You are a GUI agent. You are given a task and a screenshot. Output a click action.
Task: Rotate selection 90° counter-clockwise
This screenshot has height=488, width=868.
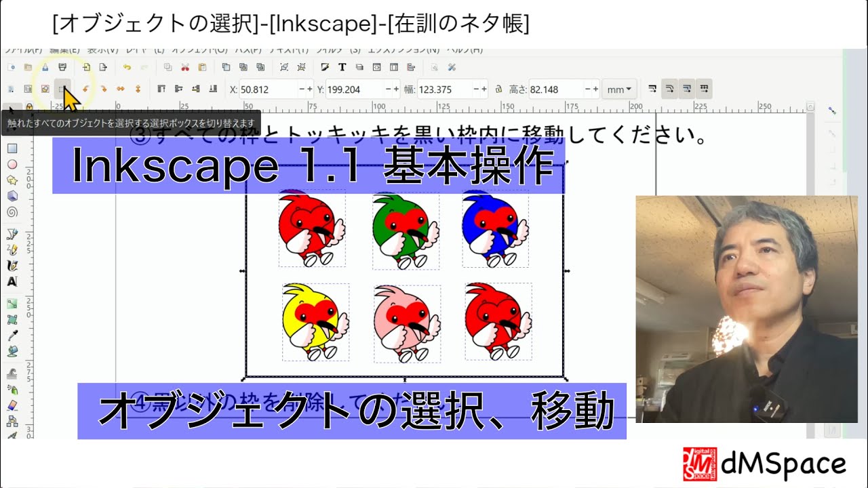pyautogui.click(x=86, y=89)
